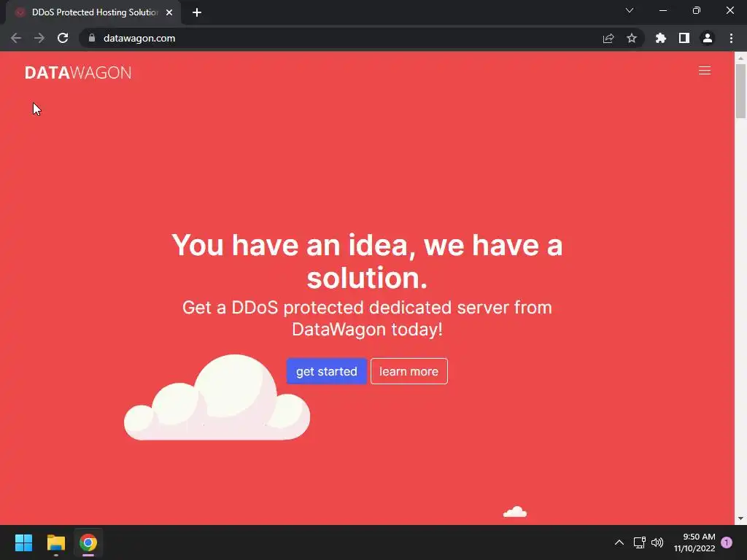747x560 pixels.
Task: Go back to previous page
Action: point(16,38)
